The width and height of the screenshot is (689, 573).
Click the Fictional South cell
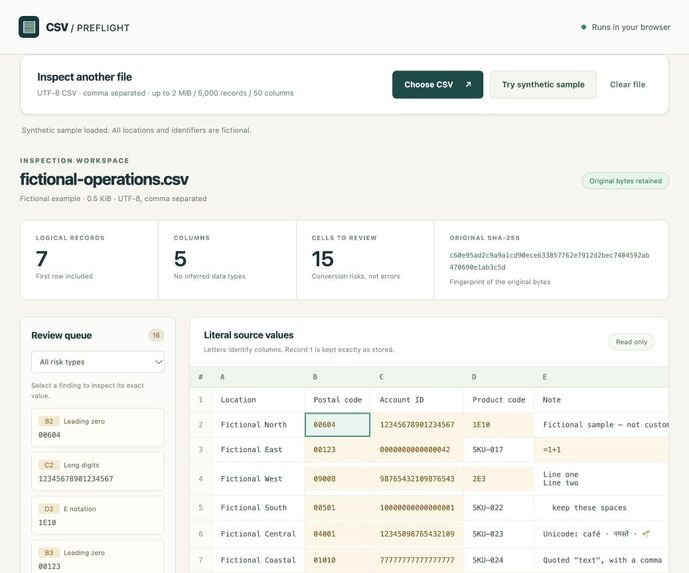pos(258,508)
